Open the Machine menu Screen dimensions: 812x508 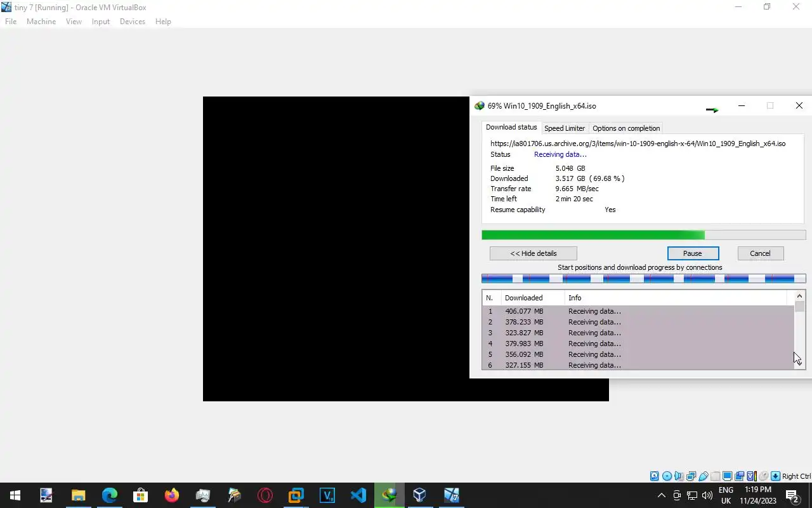pos(41,22)
